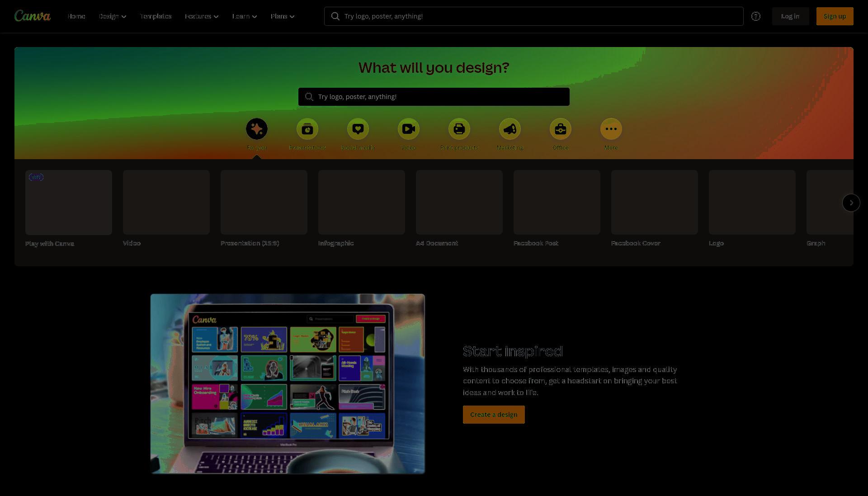Viewport: 868px width, 496px height.
Task: Click the Graph card label
Action: point(816,243)
